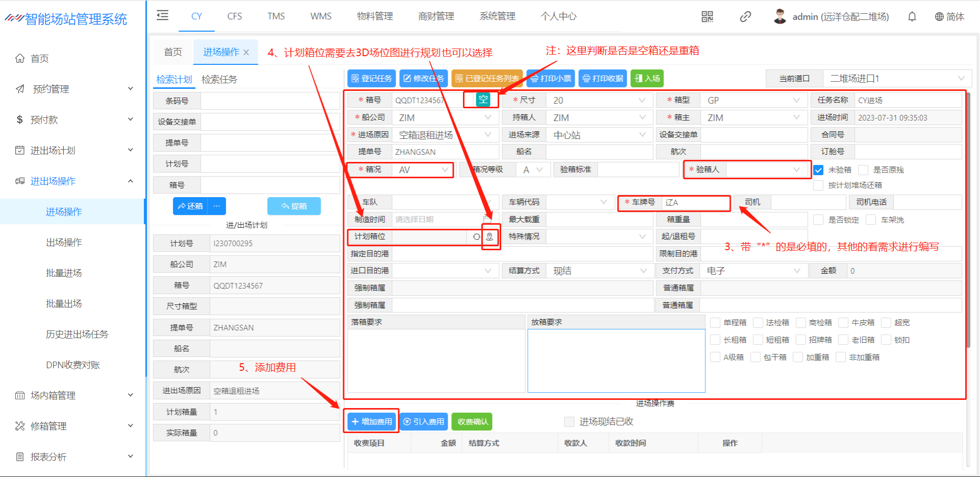Open notifications bell icon
The image size is (980, 477).
[912, 17]
